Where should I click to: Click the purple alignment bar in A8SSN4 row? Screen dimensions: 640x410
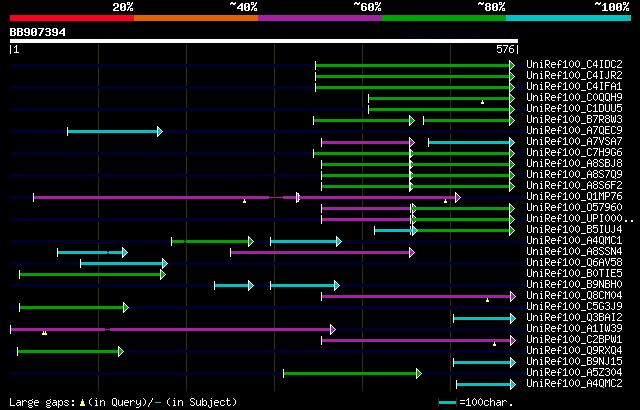(x=320, y=253)
